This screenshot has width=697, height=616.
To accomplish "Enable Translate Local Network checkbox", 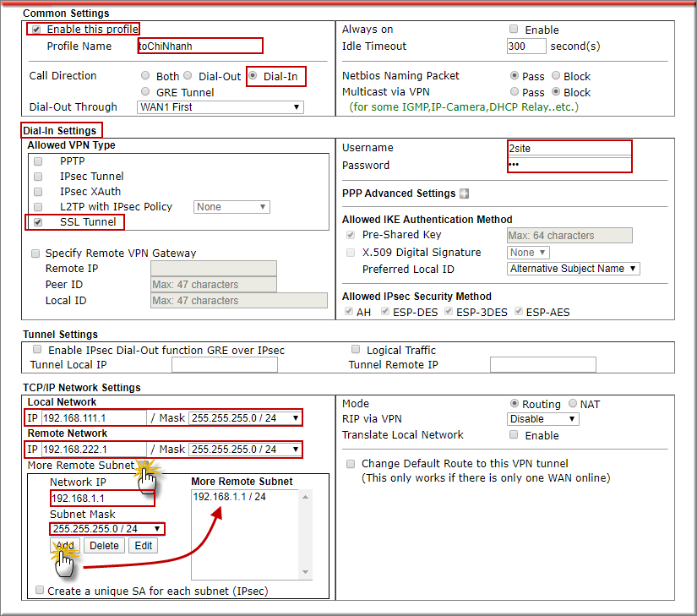I will click(x=514, y=434).
